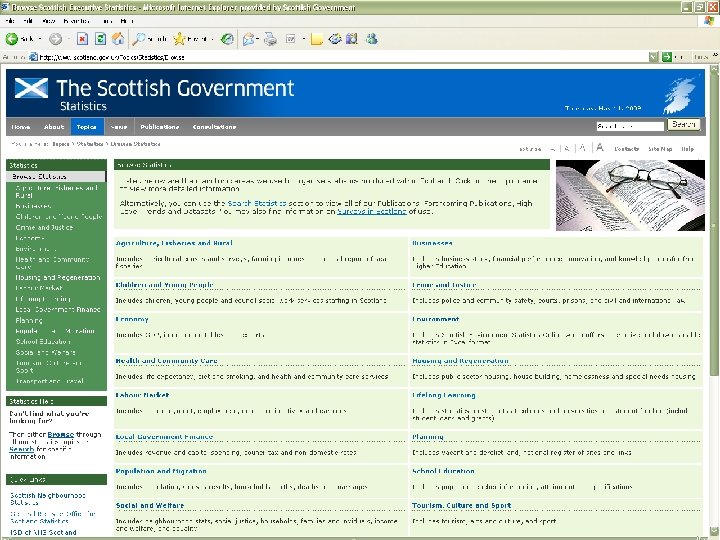Open the Help menu
Image resolution: width=720 pixels, height=540 pixels.
126,21
